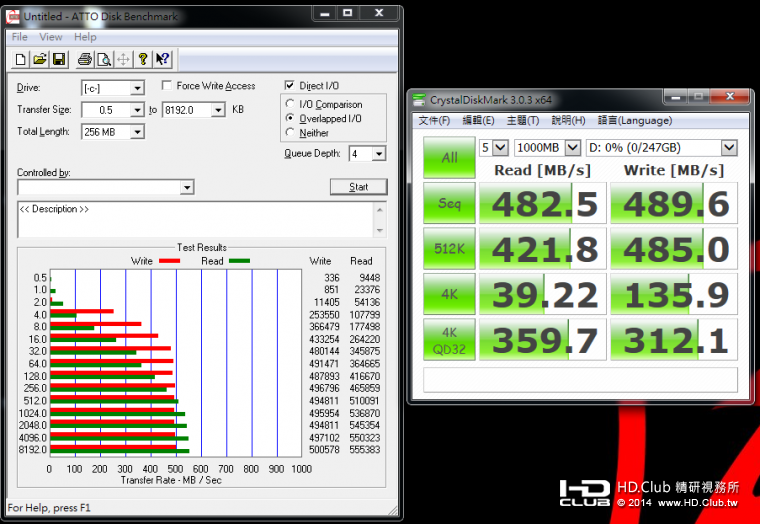The width and height of the screenshot is (760, 524).
Task: Run the 4K QD32 test button
Action: pos(449,340)
